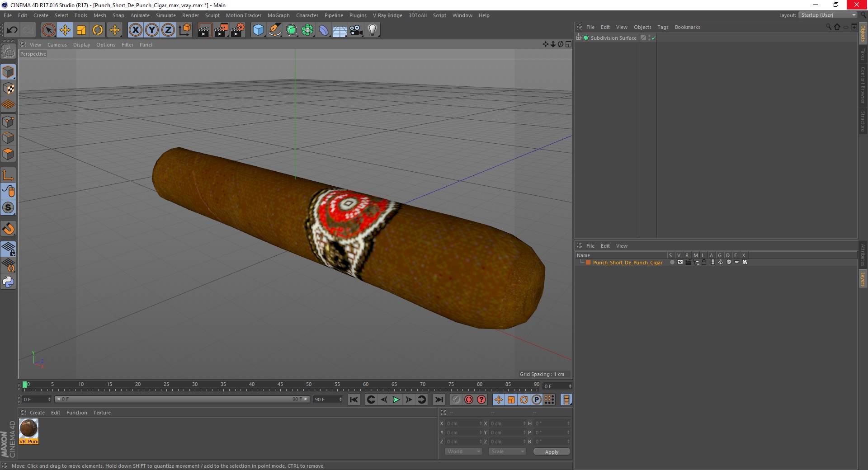
Task: Select the magnet Snap tool icon
Action: [8, 229]
